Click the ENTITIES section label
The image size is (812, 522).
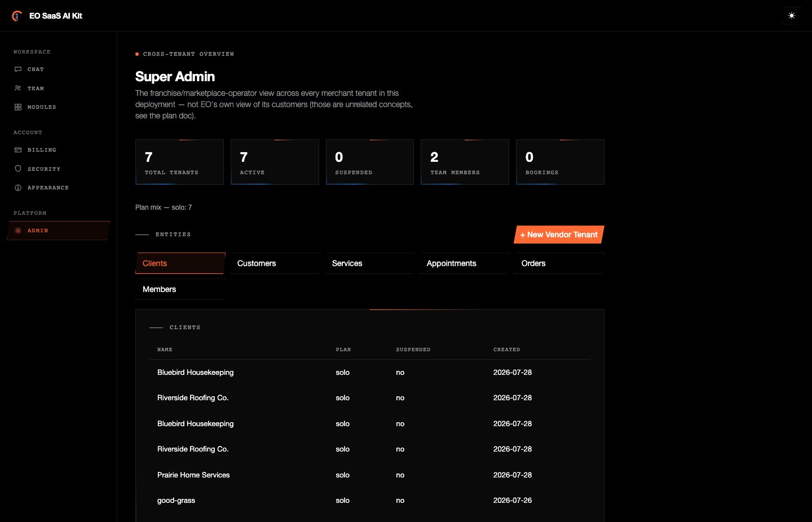[173, 235]
